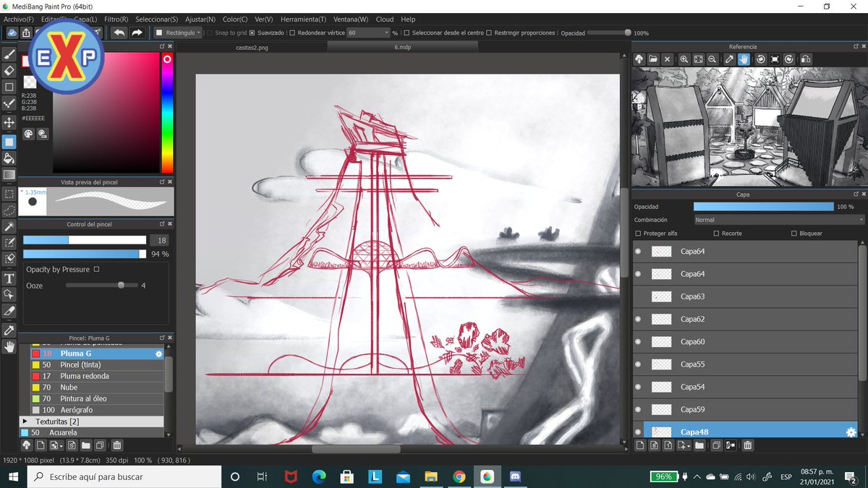This screenshot has height=488, width=868.
Task: Enable Proteger alfa checkbox
Action: tap(638, 234)
